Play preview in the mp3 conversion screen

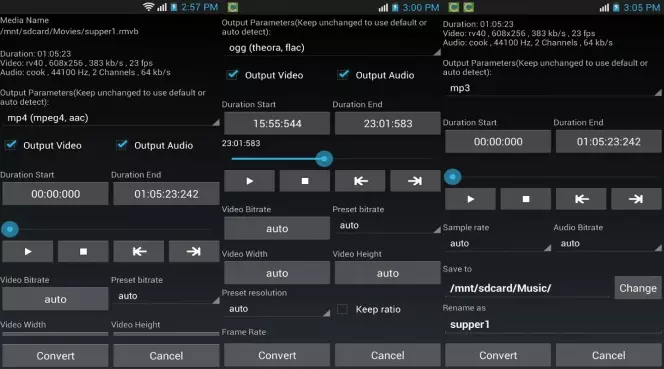point(470,199)
